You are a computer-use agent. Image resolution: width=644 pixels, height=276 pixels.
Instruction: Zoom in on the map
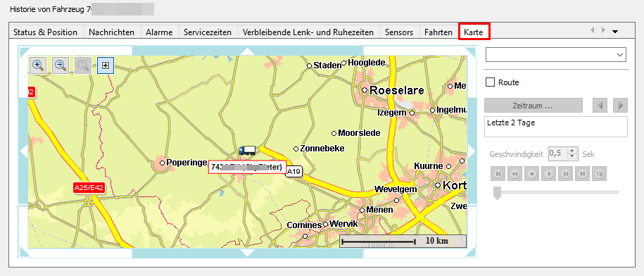pos(38,65)
